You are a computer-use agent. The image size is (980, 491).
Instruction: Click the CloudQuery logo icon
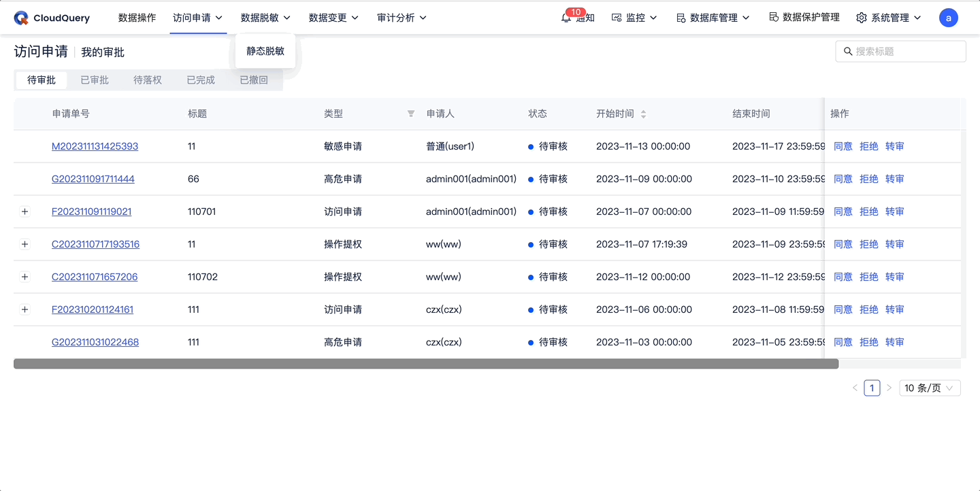(20, 18)
